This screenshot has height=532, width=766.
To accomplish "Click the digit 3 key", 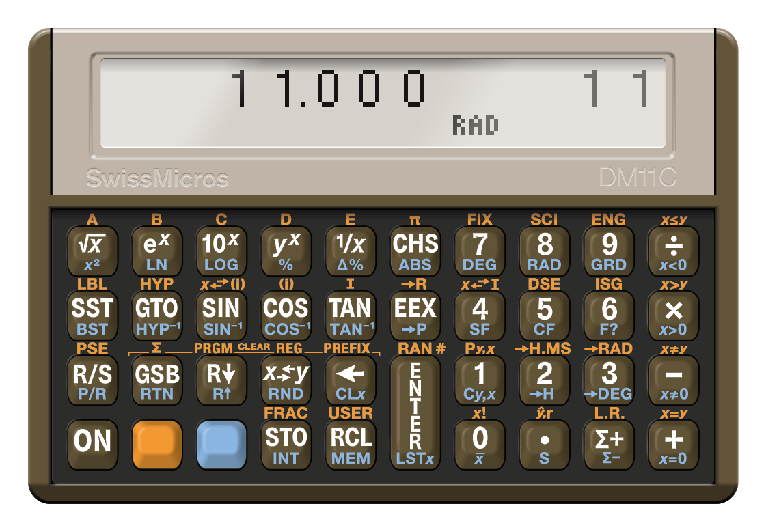I will click(609, 380).
